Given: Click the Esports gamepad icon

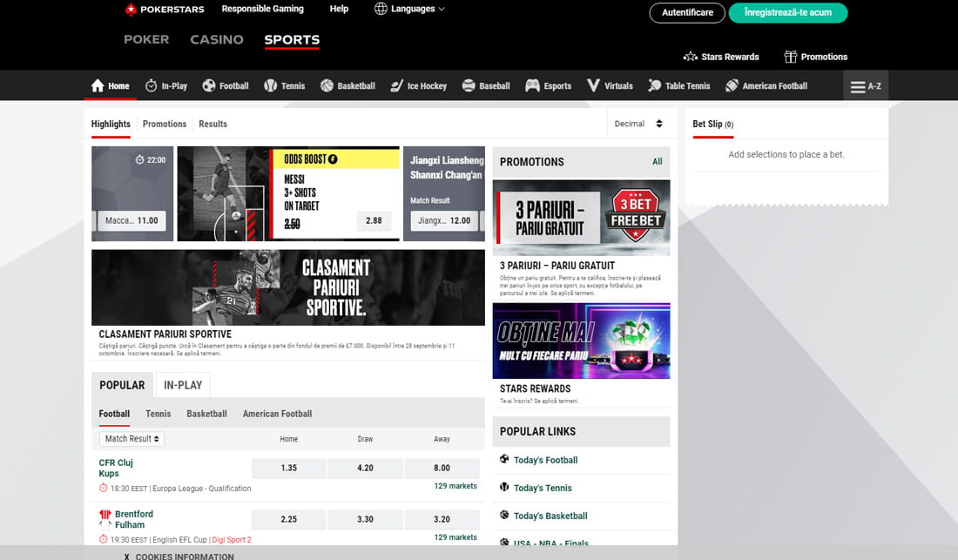Looking at the screenshot, I should click(532, 85).
